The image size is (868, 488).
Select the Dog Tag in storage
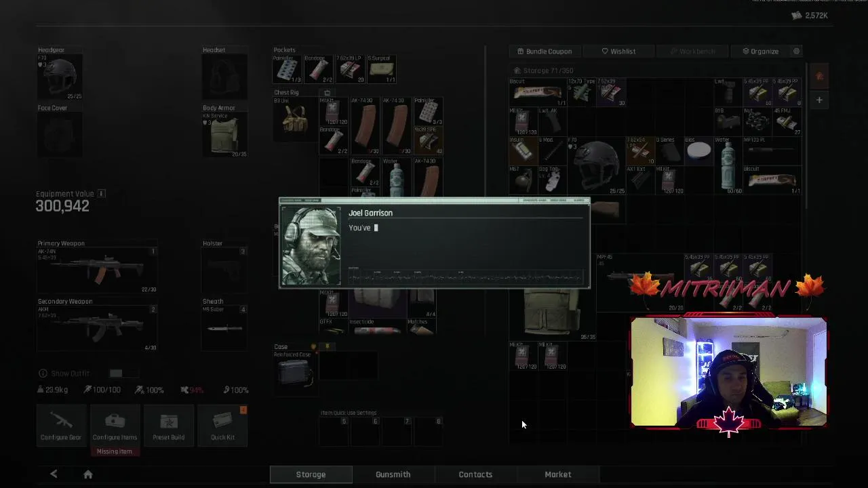(x=552, y=180)
